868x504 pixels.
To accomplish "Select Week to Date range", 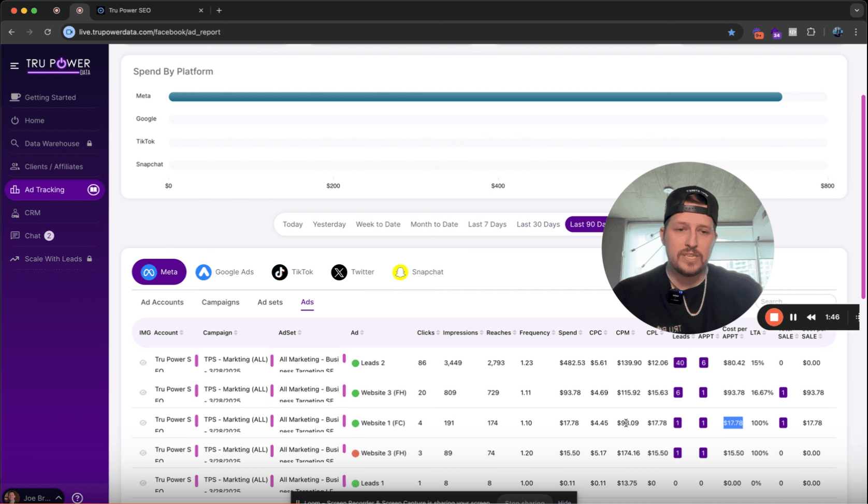I will click(378, 224).
